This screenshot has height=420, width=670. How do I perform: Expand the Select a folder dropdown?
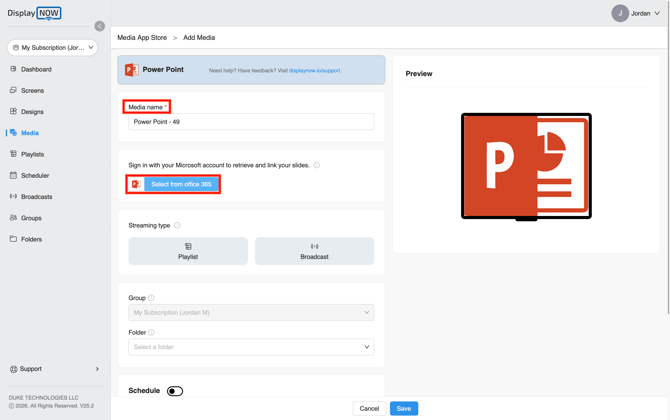251,347
